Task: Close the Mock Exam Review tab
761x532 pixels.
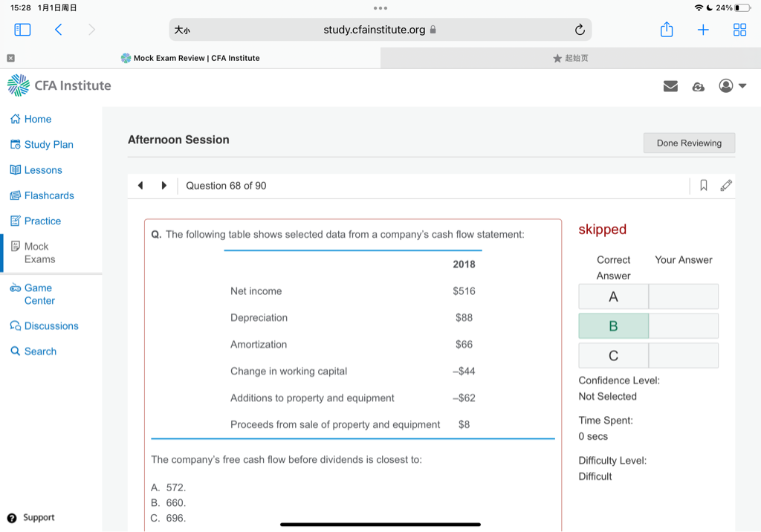Action: tap(10, 58)
